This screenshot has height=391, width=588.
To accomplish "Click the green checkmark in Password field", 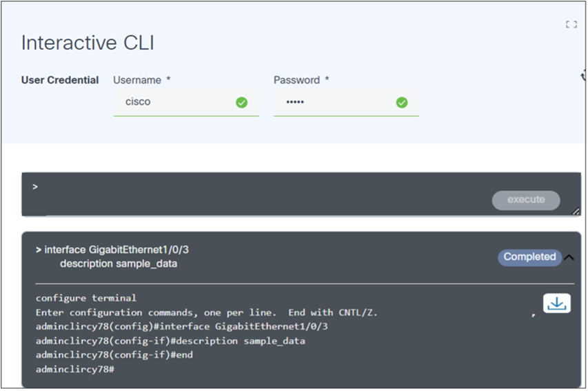I will 402,102.
